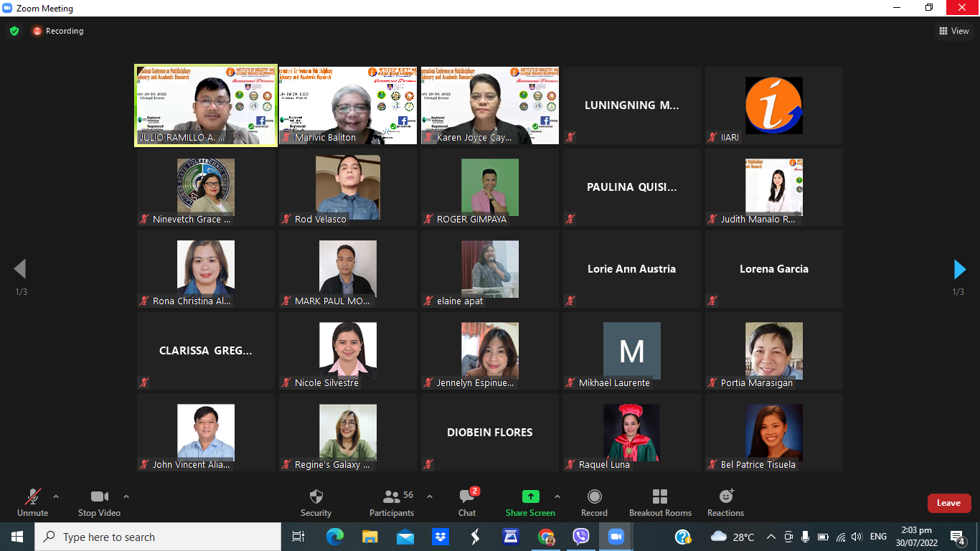Click the green encryption shield icon
This screenshot has height=551, width=980.
point(14,31)
